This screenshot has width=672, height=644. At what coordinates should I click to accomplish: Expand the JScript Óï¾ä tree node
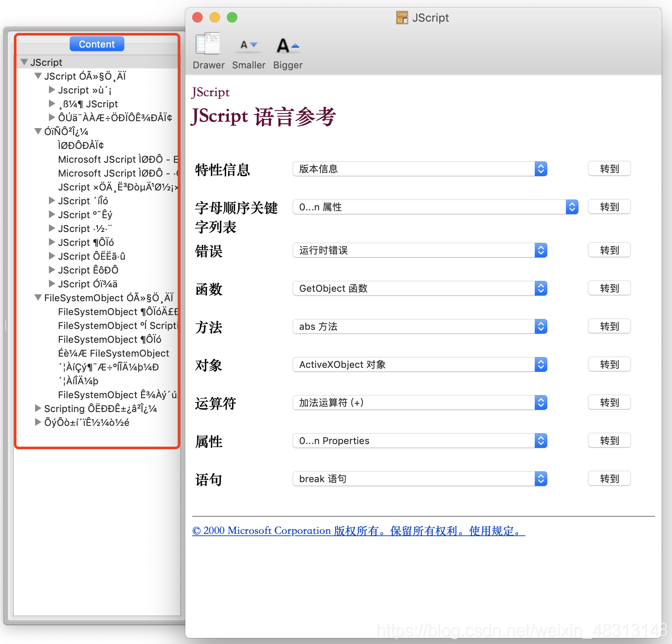pyautogui.click(x=52, y=283)
